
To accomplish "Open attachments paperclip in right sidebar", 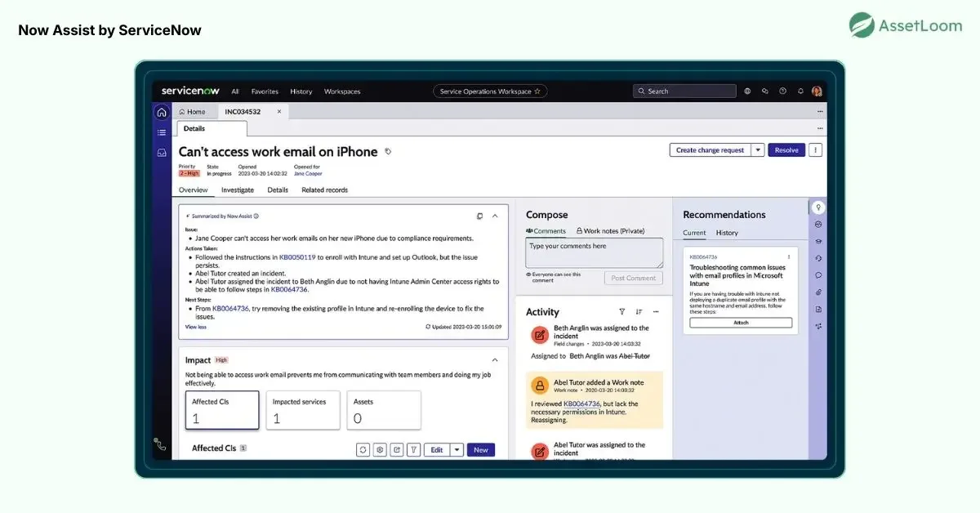I will [818, 292].
